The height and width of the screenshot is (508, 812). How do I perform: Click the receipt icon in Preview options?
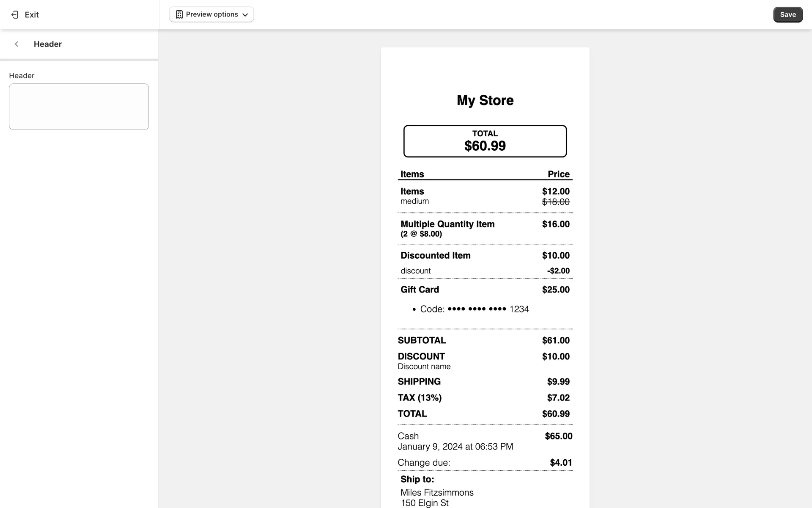point(179,14)
